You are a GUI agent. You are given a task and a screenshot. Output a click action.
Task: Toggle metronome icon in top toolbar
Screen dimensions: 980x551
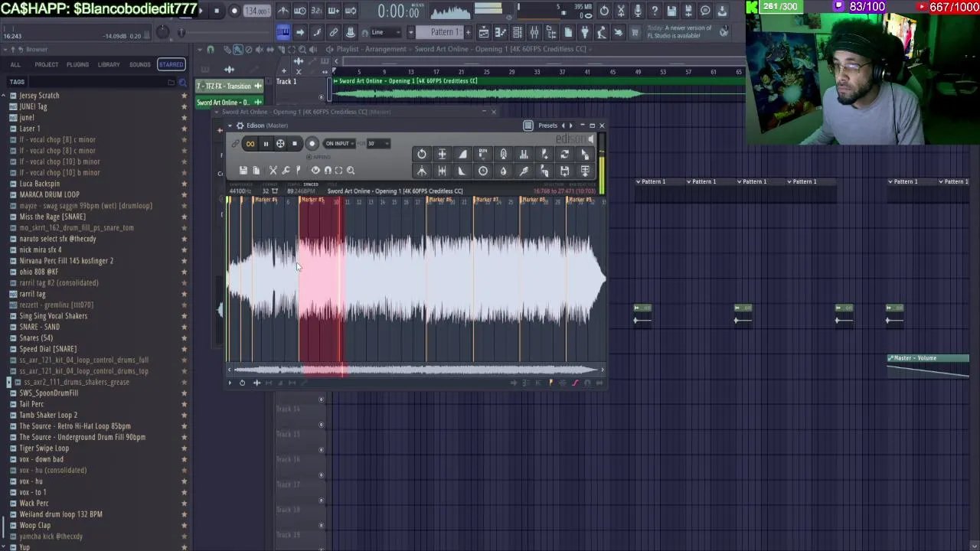(283, 11)
